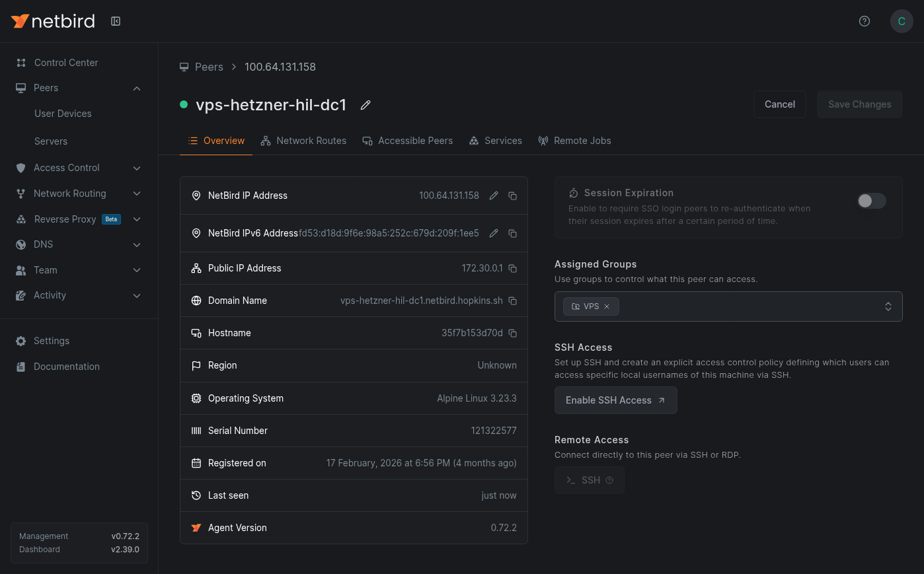Click the Alpine Linux 3.23.3 value
924x574 pixels.
[x=477, y=398]
